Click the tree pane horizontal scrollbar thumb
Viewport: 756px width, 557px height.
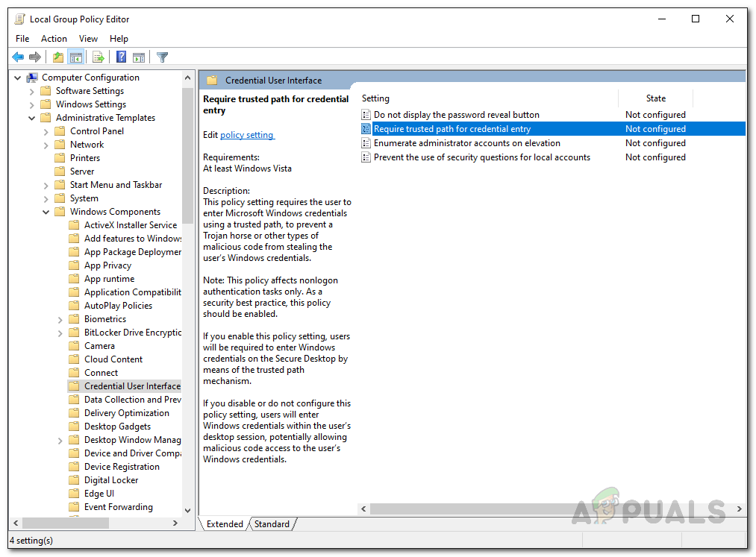click(x=66, y=523)
